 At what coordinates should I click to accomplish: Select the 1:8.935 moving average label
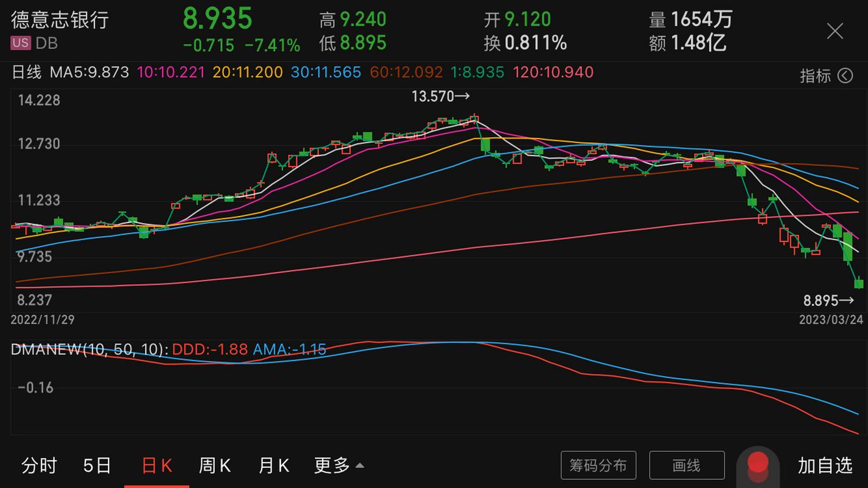[x=478, y=73]
